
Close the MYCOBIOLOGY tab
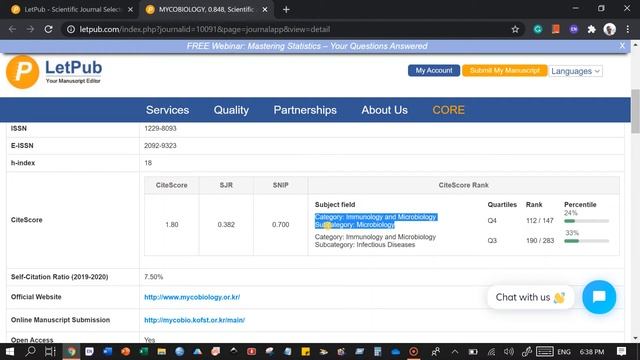pyautogui.click(x=265, y=9)
